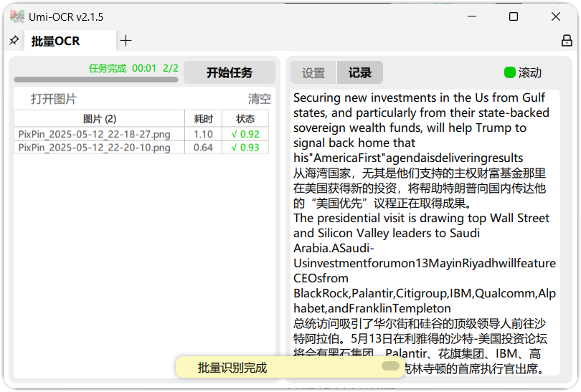This screenshot has width=581, height=392.
Task: Click the task progress bar
Action: coord(96,80)
